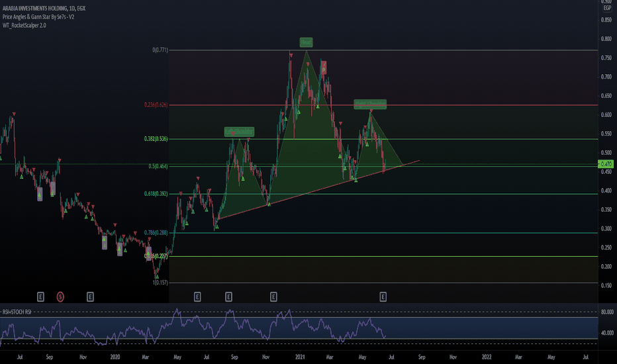Click the '40.000' value on the RSI scale
This screenshot has width=617, height=364.
[607, 333]
